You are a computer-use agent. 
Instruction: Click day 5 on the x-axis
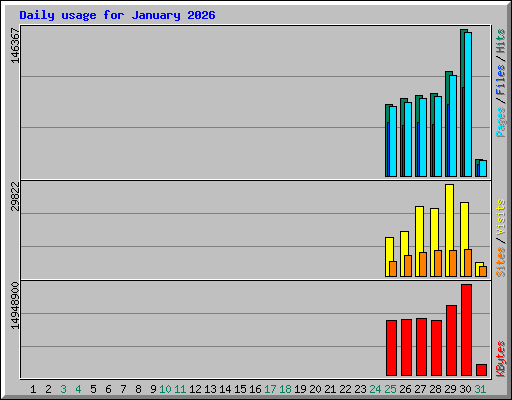(x=93, y=389)
